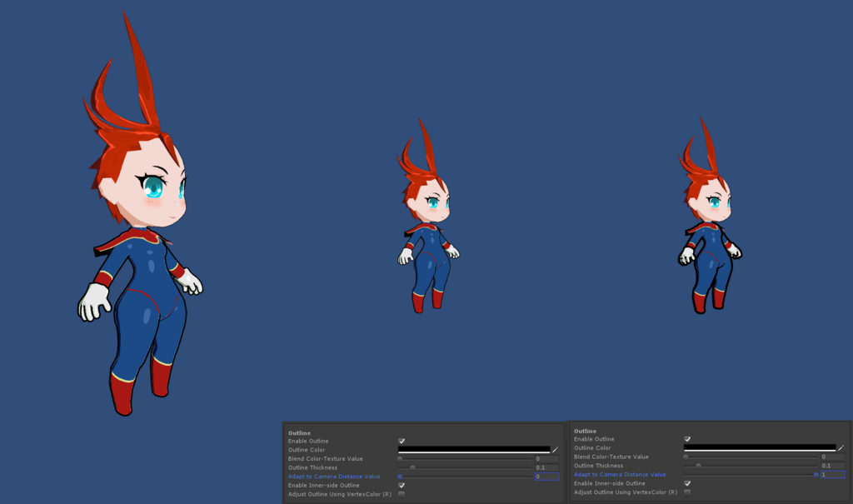853x504 pixels.
Task: Click 'Adapt to Camera Distance Value' label in Adapt 0 panel
Action: (334, 477)
